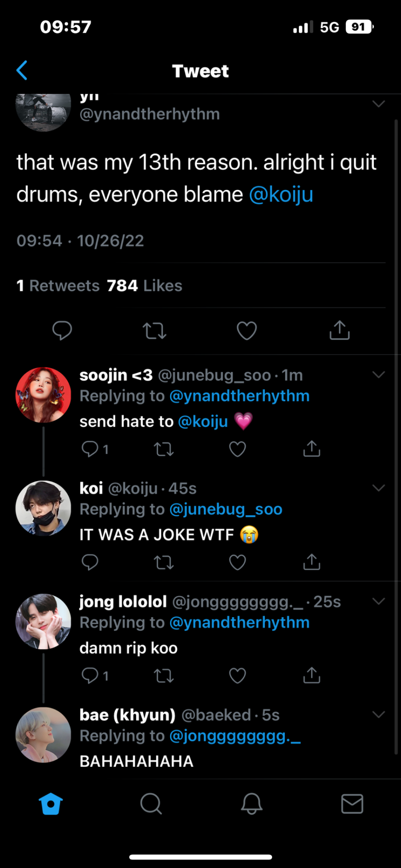Retweet the main drums tweet

coord(155,330)
